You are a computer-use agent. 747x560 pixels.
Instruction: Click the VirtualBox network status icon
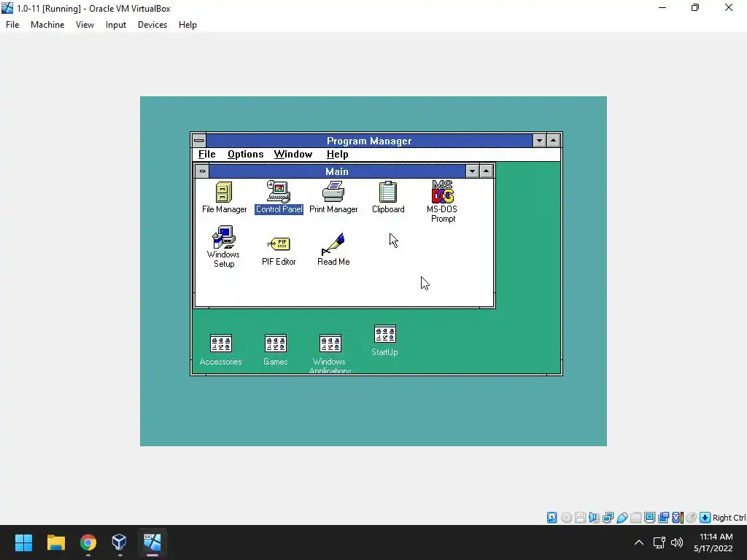608,518
